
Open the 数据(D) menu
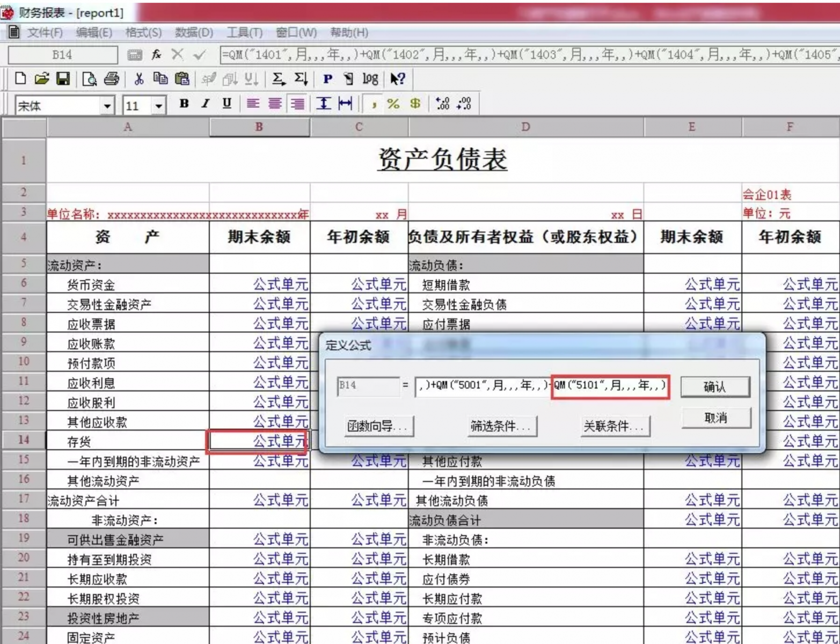(x=194, y=33)
